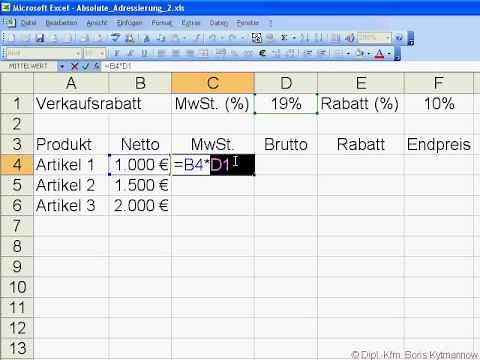480x360 pixels.
Task: Select column A header
Action: coord(71,83)
